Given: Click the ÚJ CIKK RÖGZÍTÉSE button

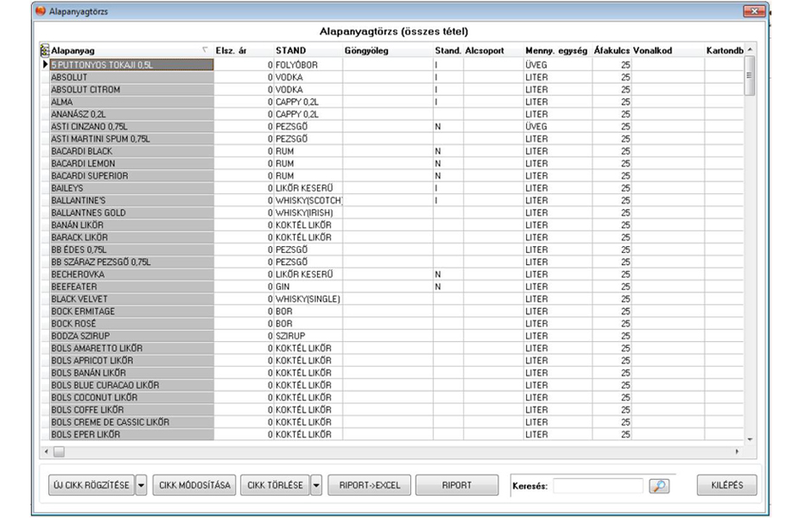Looking at the screenshot, I should pos(92,485).
